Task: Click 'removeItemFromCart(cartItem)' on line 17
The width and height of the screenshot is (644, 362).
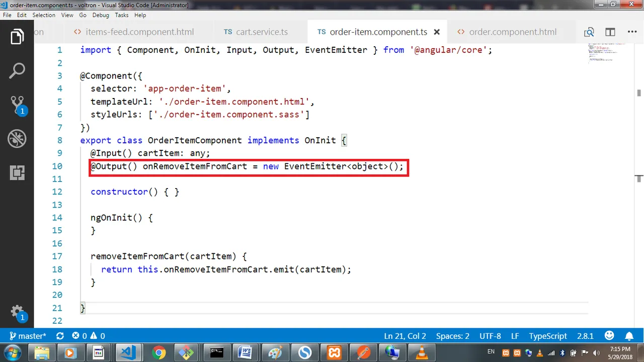Action: (164, 256)
